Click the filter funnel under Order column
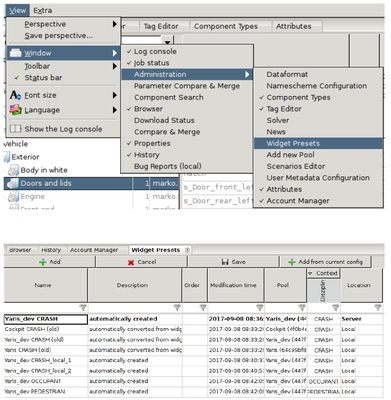 coord(203,308)
